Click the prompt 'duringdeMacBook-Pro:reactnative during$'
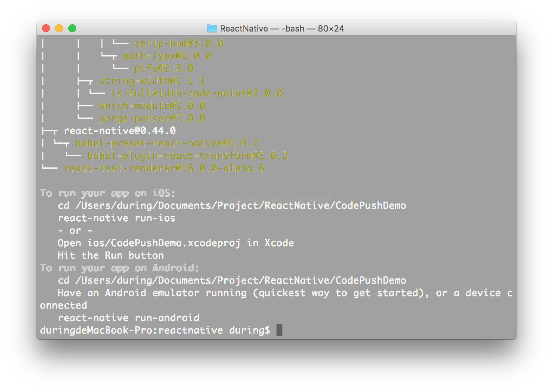The image size is (553, 392). [155, 330]
